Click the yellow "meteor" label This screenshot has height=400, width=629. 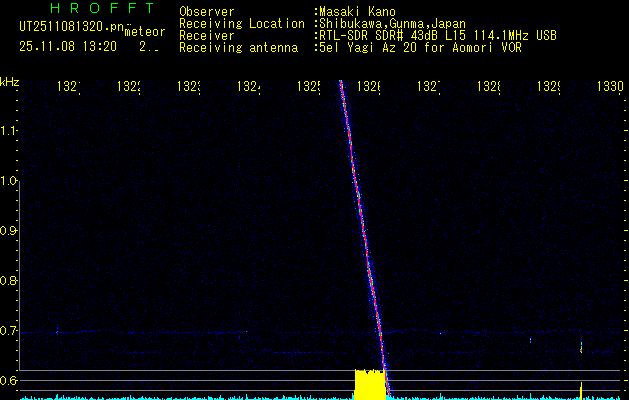click(145, 32)
